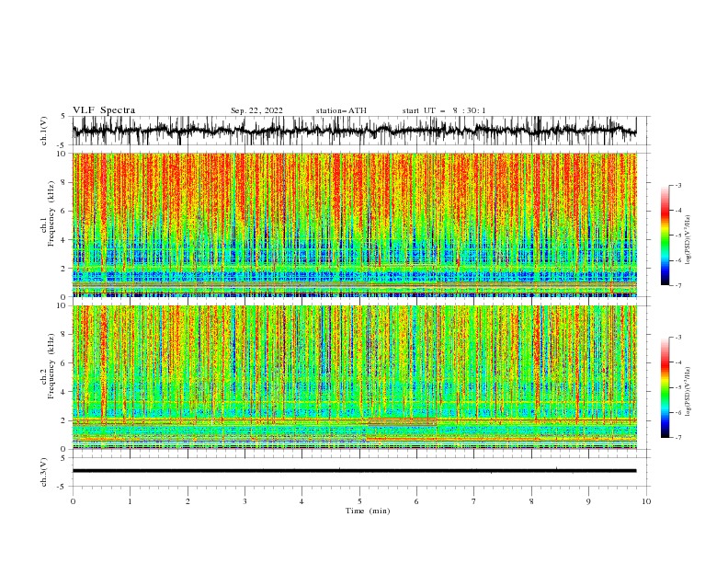
Task: Click the time axis tick label "7"
Action: 474,501
